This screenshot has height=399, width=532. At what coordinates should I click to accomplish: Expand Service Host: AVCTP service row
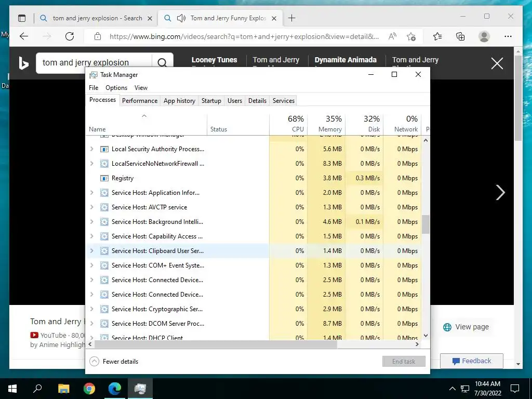coord(91,207)
